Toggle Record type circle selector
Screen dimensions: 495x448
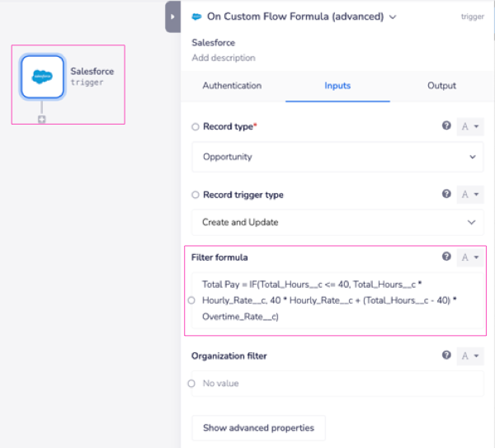pyautogui.click(x=196, y=126)
